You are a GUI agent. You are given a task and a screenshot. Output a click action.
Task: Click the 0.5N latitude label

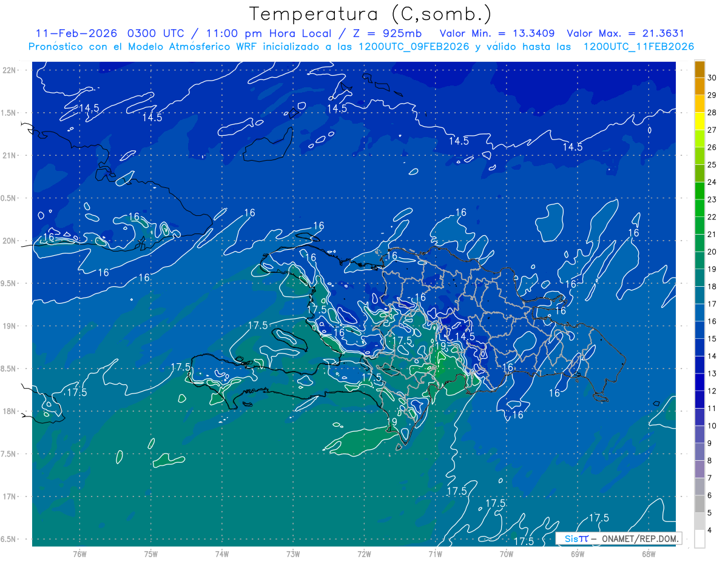click(x=9, y=198)
